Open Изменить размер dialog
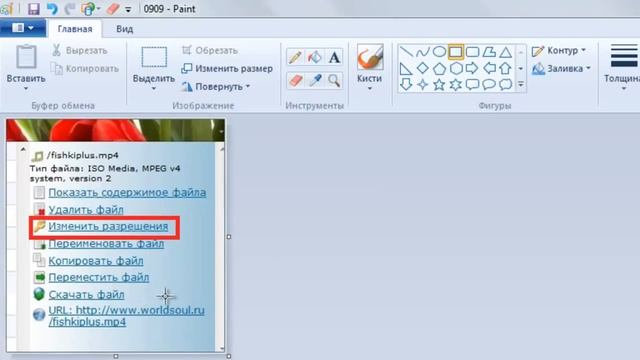The width and height of the screenshot is (640, 360). tap(227, 69)
